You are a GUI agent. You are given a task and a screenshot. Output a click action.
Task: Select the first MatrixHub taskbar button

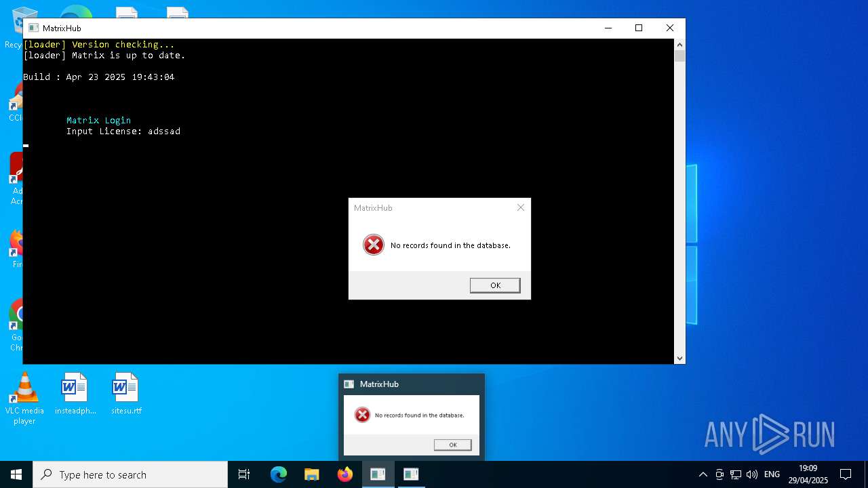coord(378,474)
